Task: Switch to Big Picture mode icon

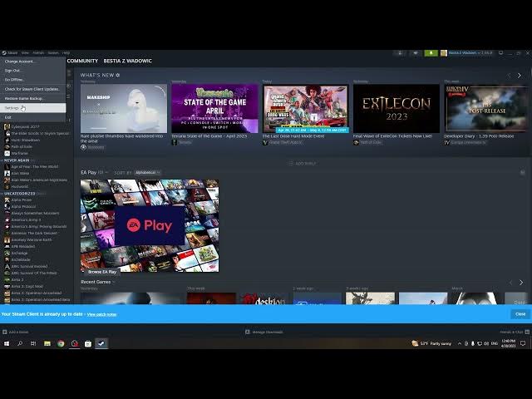Action: point(500,53)
